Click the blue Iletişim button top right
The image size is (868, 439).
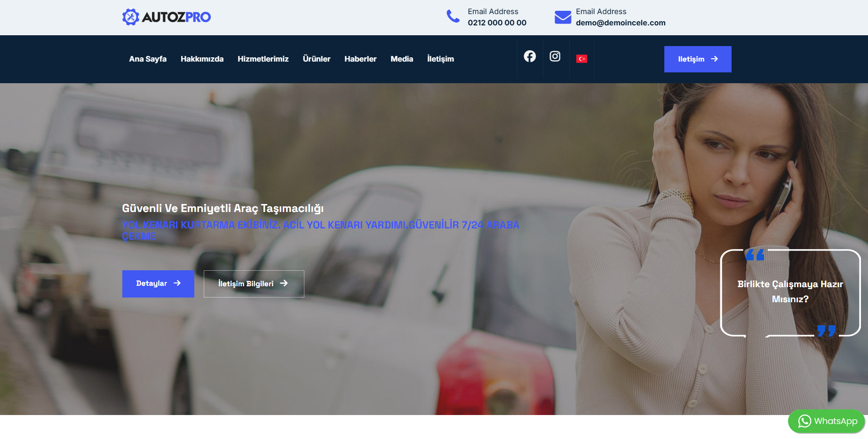(698, 59)
